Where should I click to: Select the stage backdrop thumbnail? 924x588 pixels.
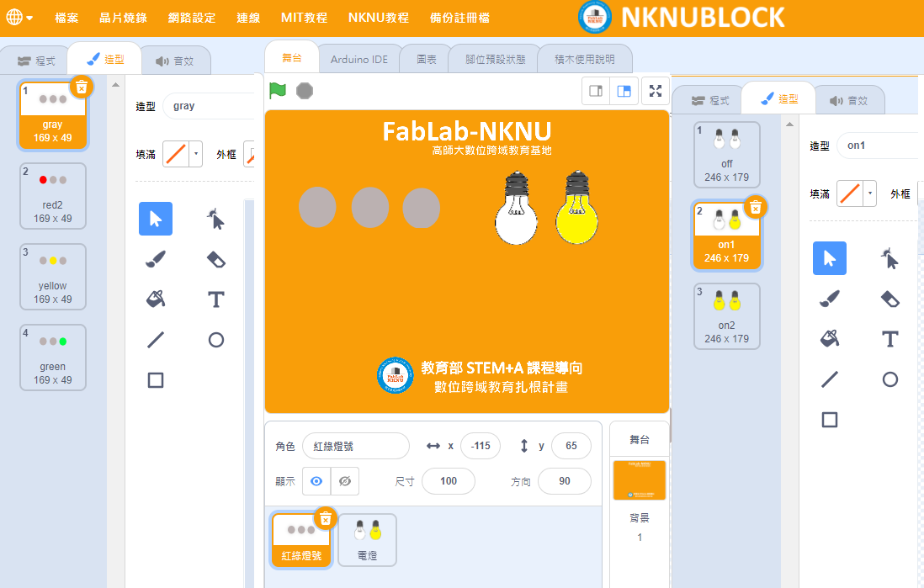pos(640,480)
